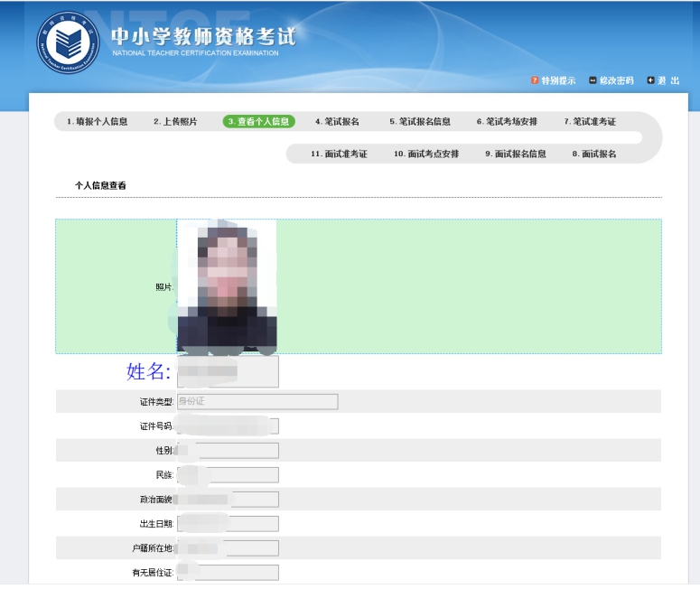The height and width of the screenshot is (589, 700).
Task: Click the 特别提示 question-mark icon
Action: pos(535,80)
